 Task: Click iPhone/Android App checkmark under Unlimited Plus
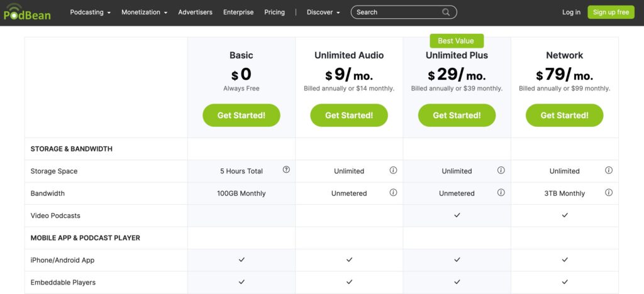457,259
